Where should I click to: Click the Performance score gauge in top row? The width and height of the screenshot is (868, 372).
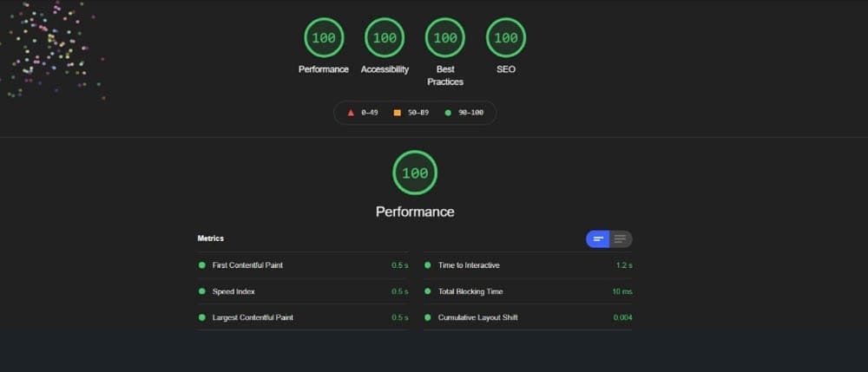click(x=324, y=38)
